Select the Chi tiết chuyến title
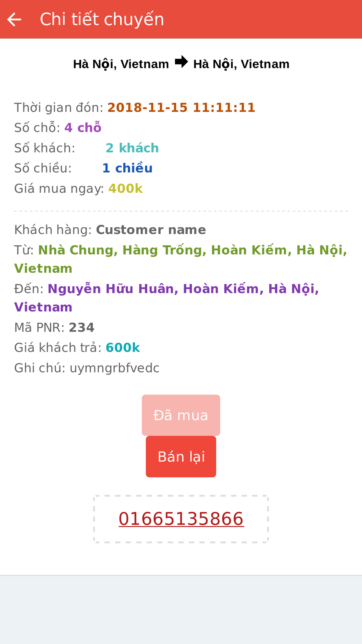 pyautogui.click(x=102, y=19)
